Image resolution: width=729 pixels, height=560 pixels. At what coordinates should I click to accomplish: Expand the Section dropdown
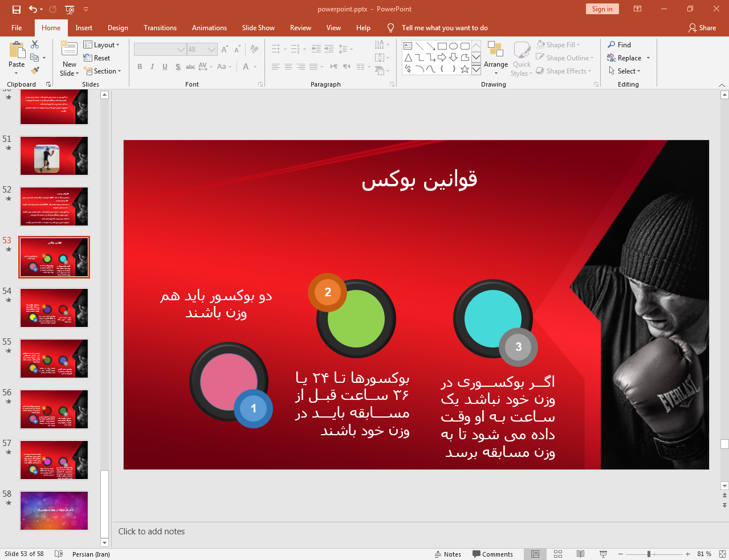coord(103,71)
